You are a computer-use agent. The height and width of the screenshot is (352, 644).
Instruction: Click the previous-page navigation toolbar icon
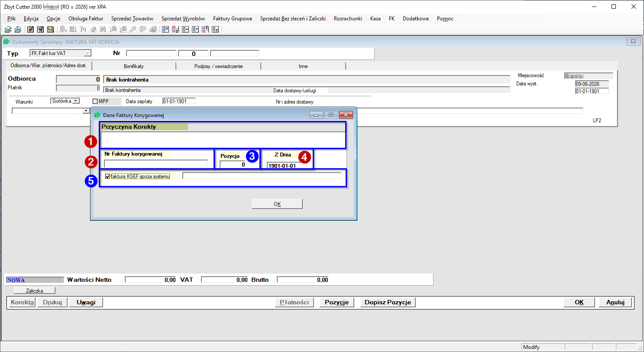pos(175,29)
